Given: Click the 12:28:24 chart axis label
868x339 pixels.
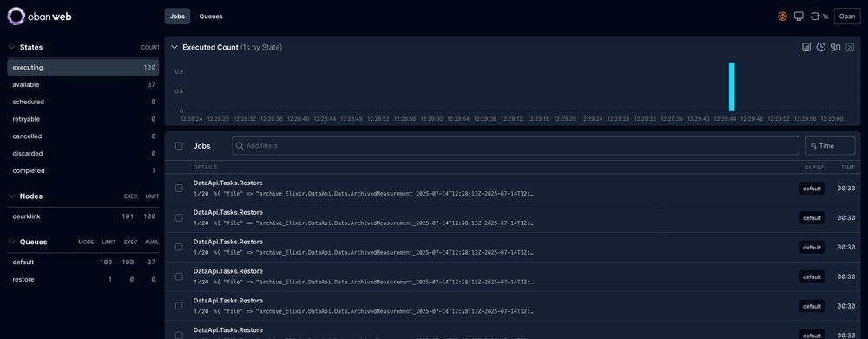Looking at the screenshot, I should 192,119.
